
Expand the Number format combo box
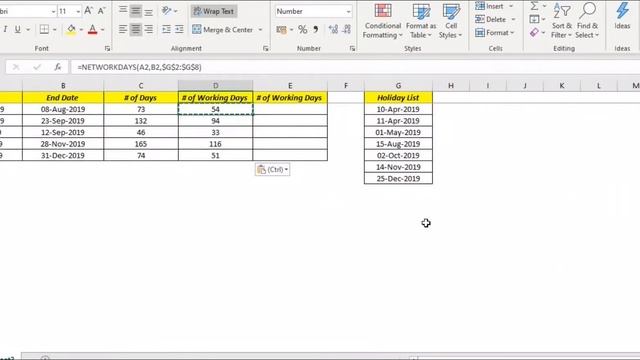(x=348, y=11)
